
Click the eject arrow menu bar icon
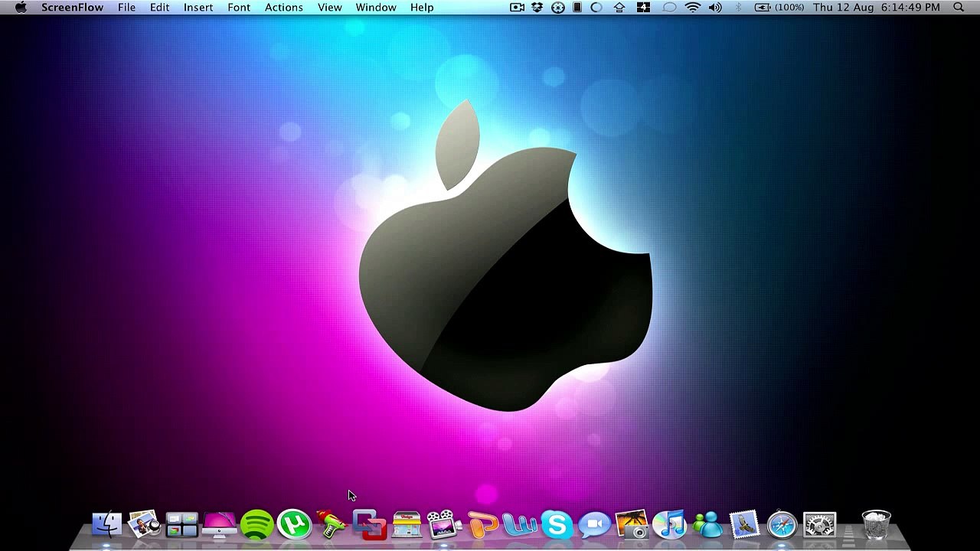619,8
